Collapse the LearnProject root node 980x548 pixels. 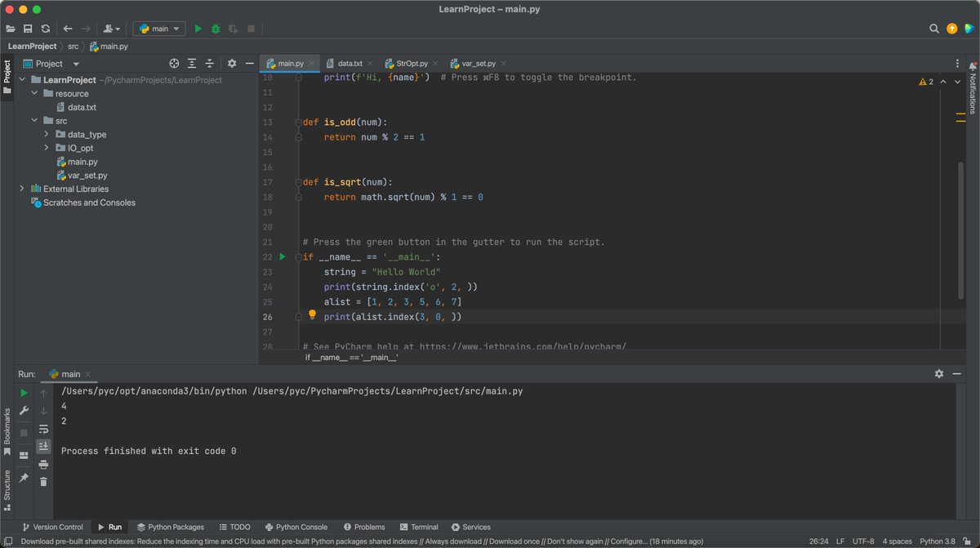tap(23, 80)
